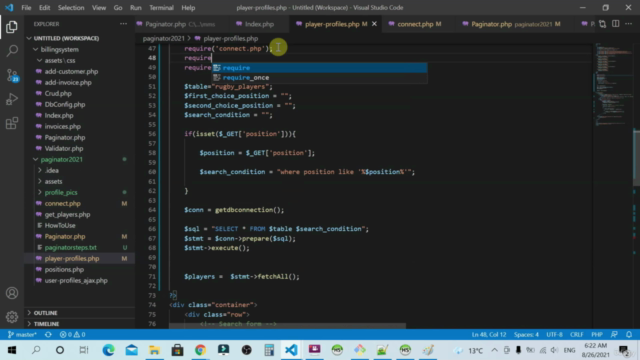This screenshot has width=640, height=360.
Task: Open HowToUse file in the explorer
Action: 60,226
